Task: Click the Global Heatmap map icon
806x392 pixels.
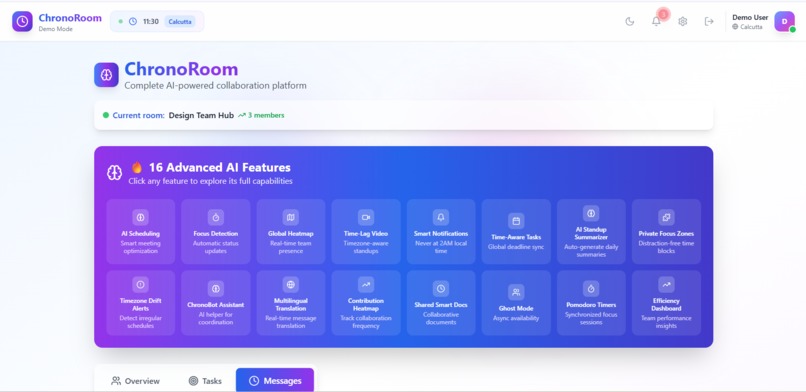Action: pyautogui.click(x=291, y=217)
